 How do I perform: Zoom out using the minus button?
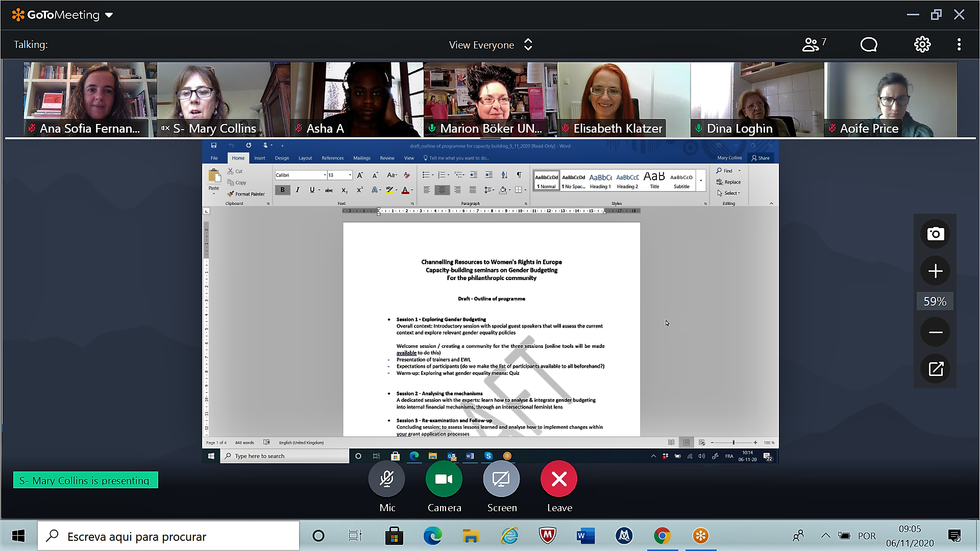[935, 333]
